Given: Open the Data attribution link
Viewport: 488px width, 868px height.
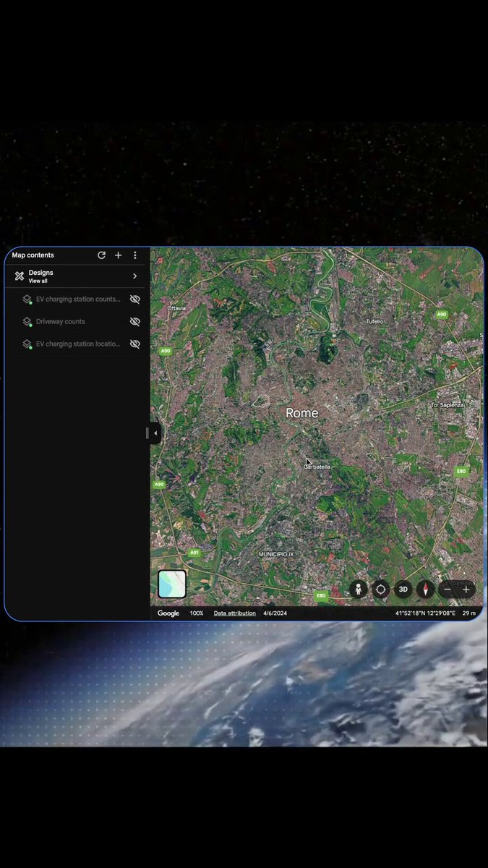Looking at the screenshot, I should [x=234, y=613].
